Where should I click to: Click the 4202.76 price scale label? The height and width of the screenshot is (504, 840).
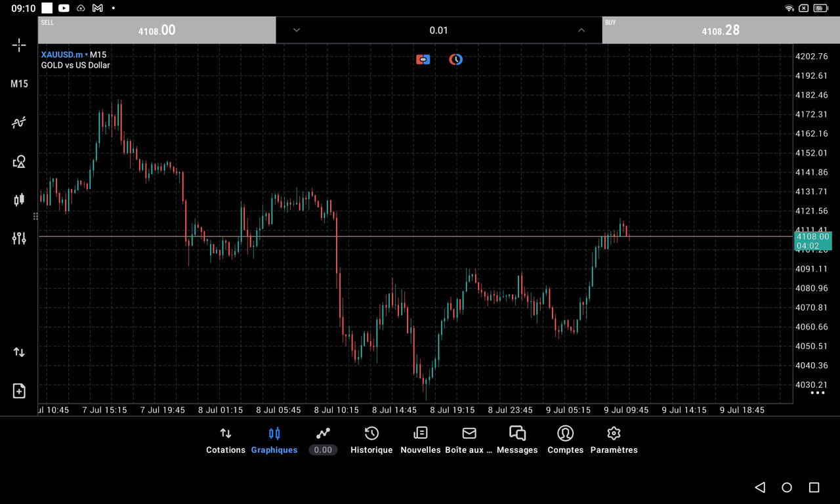tap(811, 56)
